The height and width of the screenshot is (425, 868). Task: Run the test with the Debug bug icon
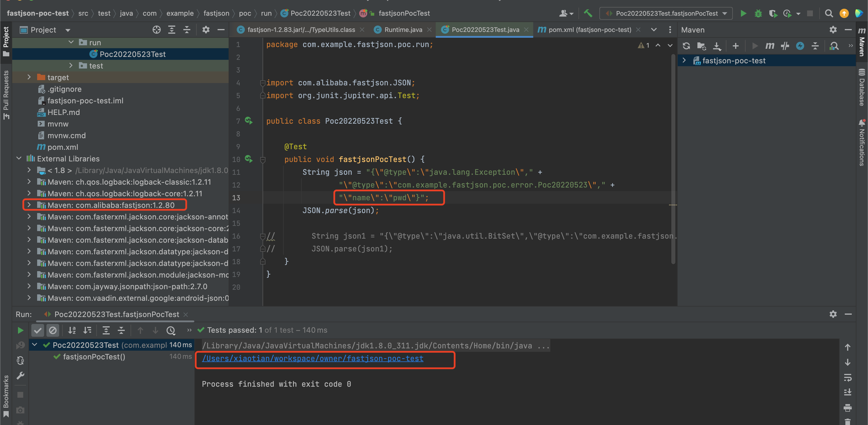pos(758,13)
